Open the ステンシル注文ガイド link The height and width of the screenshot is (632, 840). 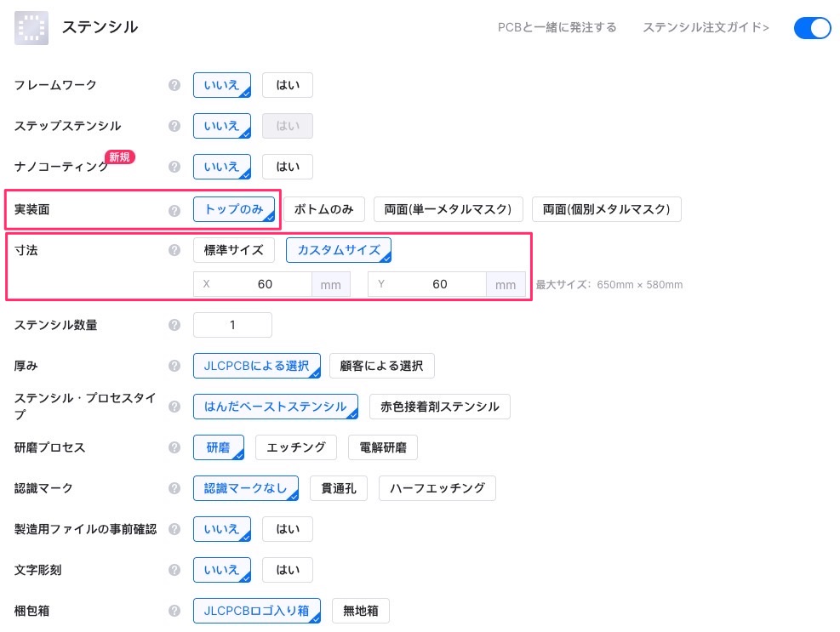pos(706,28)
